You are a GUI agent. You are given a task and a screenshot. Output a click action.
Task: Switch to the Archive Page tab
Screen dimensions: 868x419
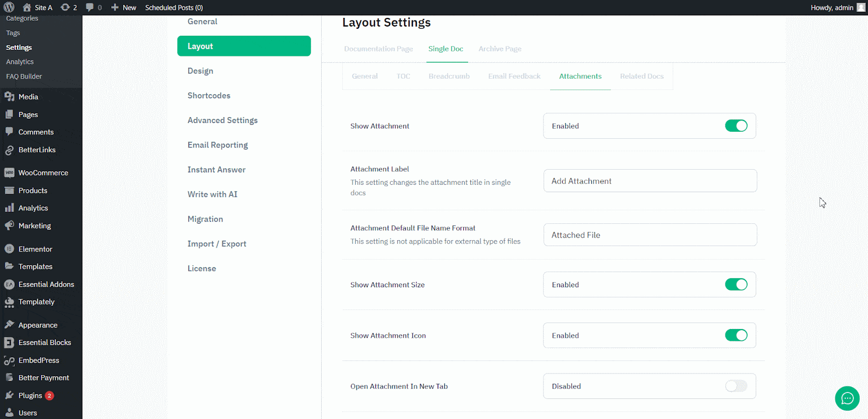(500, 49)
